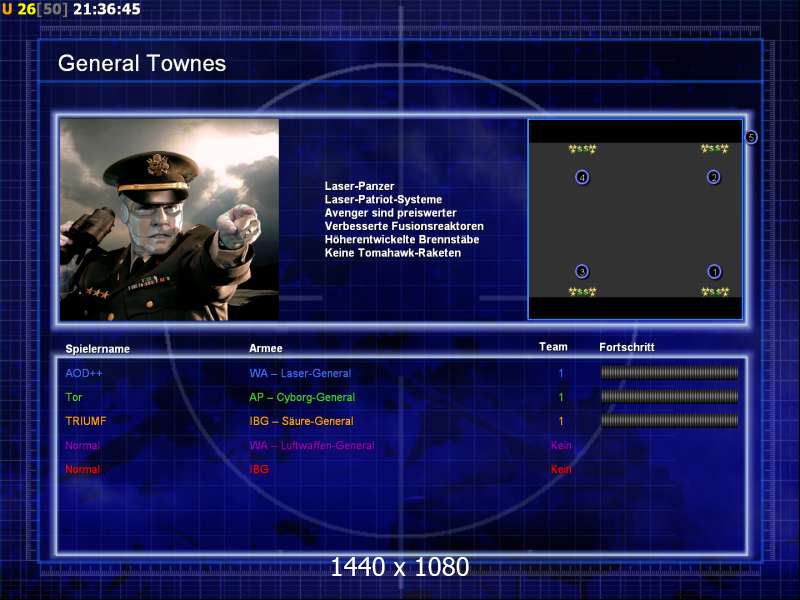Viewport: 800px width, 600px height.
Task: Click the Armee column header
Action: click(x=266, y=348)
